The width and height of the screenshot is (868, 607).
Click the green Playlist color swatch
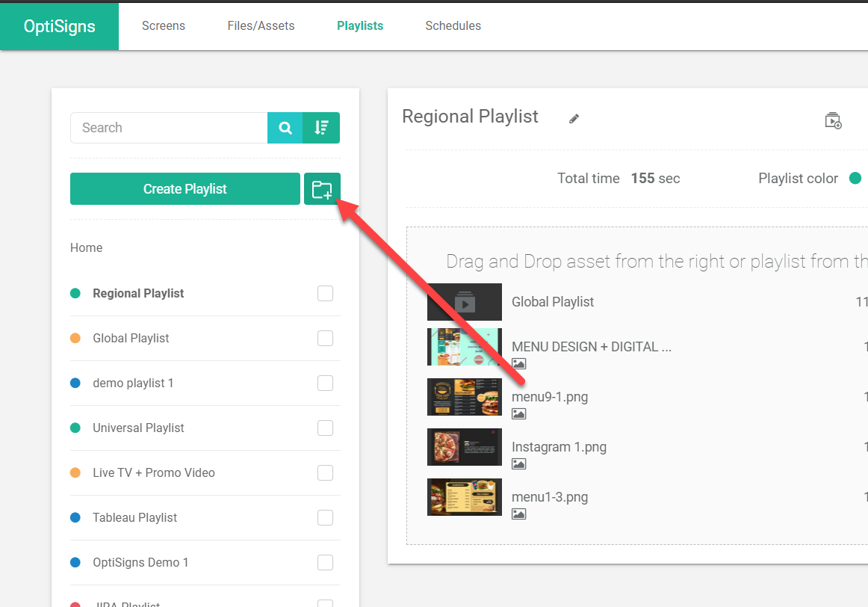click(x=855, y=179)
